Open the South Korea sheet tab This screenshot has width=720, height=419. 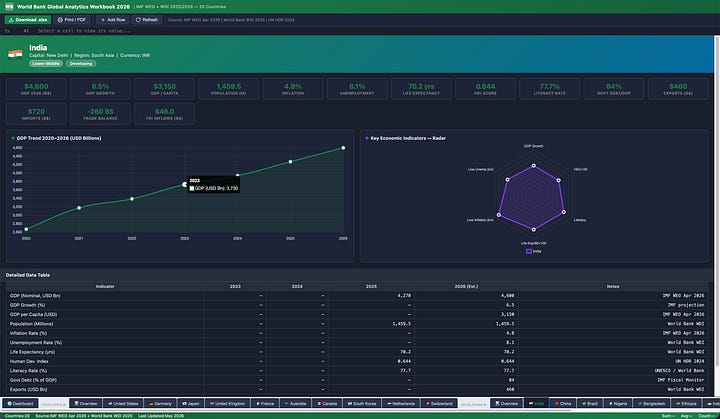(x=362, y=403)
